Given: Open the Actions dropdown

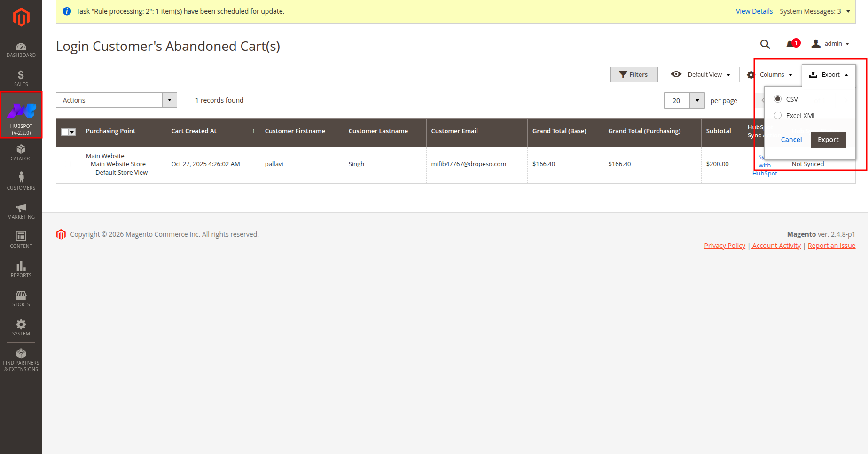Looking at the screenshot, I should coord(116,100).
